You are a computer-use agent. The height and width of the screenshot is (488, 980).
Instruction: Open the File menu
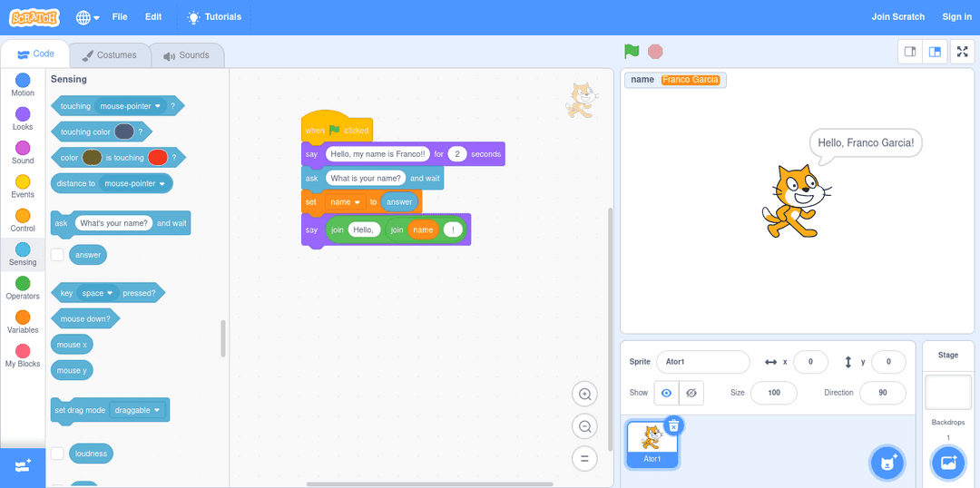click(x=120, y=17)
